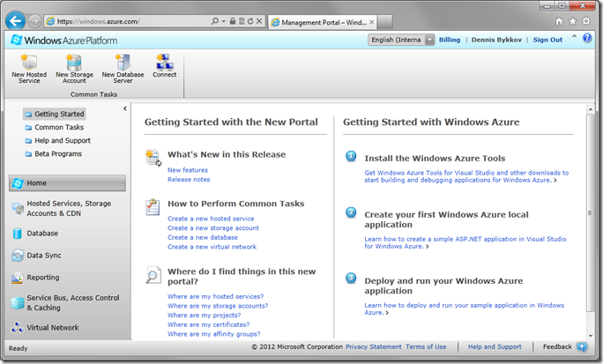Open the Reporting section icon
Screen dimensions: 603x364
click(18, 278)
